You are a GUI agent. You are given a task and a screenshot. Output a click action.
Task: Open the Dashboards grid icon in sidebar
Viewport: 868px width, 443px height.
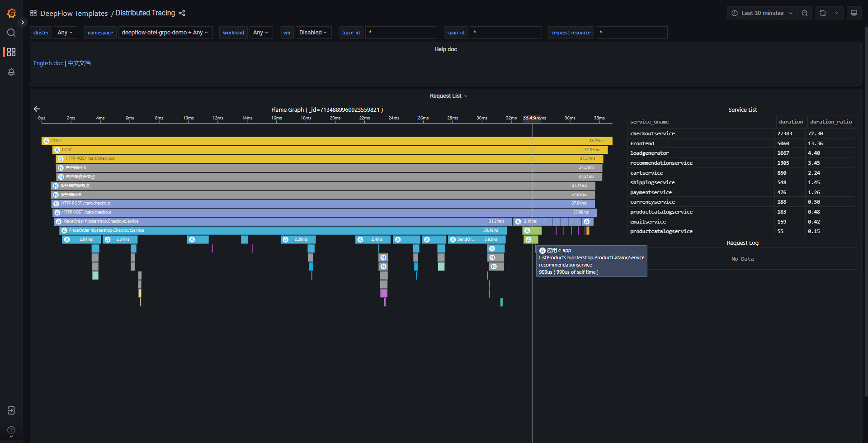(11, 52)
